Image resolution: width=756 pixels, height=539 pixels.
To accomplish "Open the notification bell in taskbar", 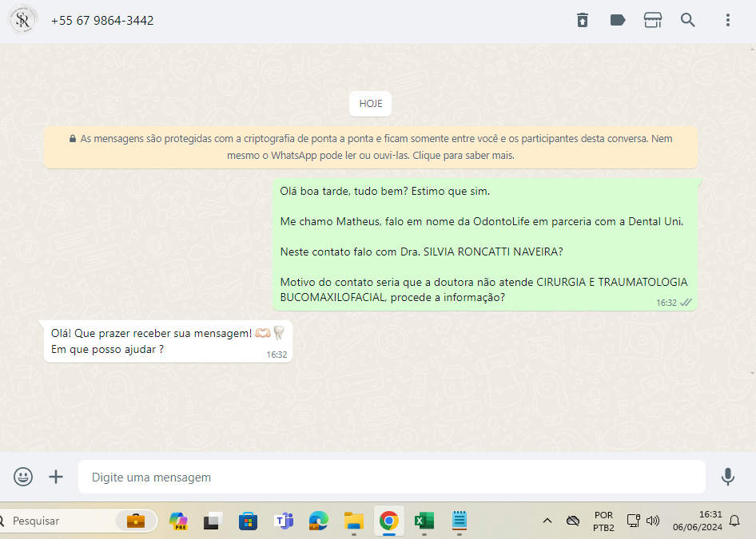I will coord(734,521).
